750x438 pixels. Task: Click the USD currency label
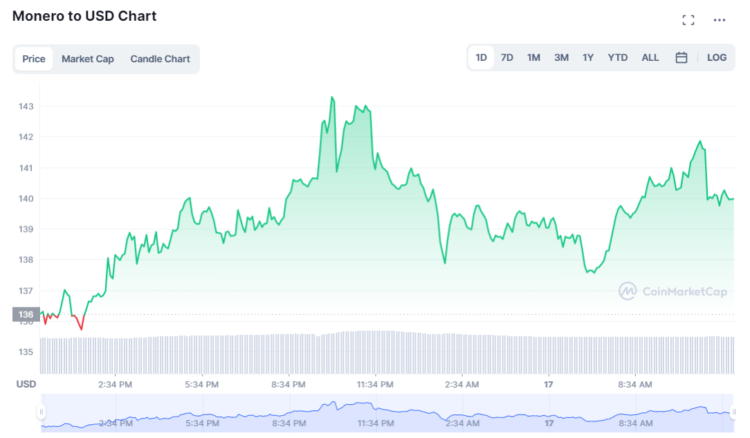(26, 384)
